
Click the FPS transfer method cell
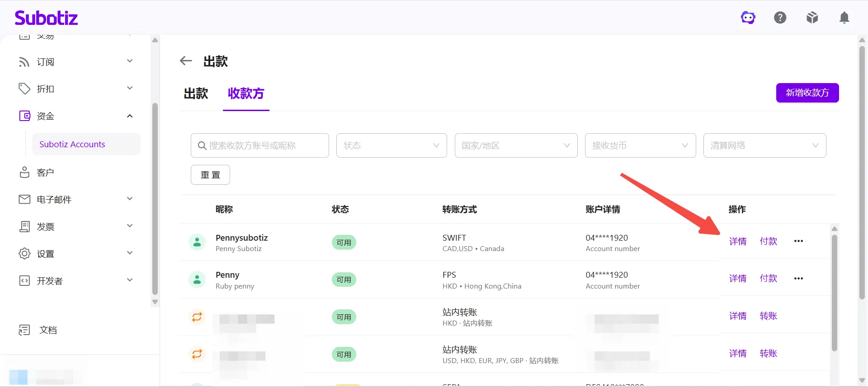point(482,280)
